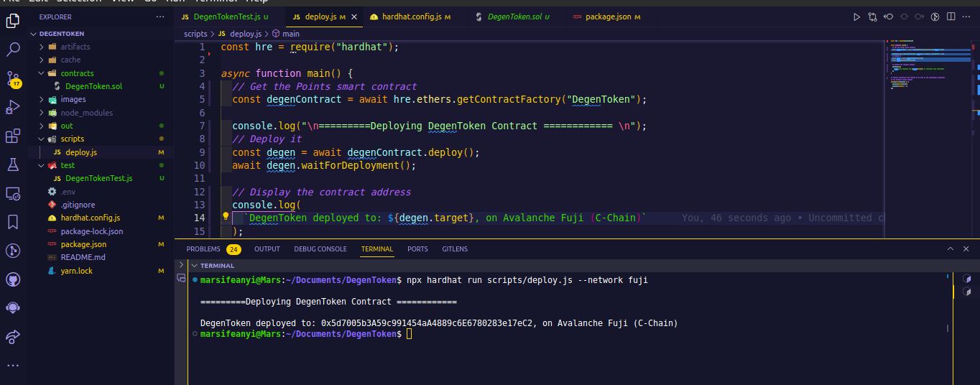Viewport: 980px width, 385px height.
Task: Open the chat assistant headset icon in activity bar
Action: point(13,307)
